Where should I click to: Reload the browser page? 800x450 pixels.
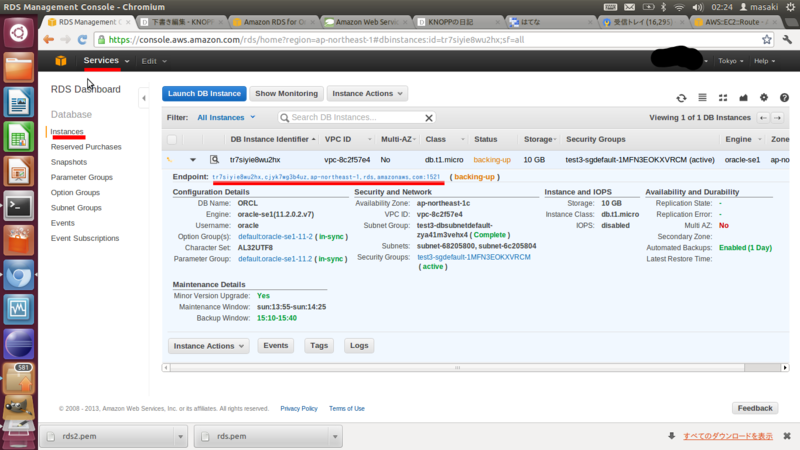pos(82,40)
